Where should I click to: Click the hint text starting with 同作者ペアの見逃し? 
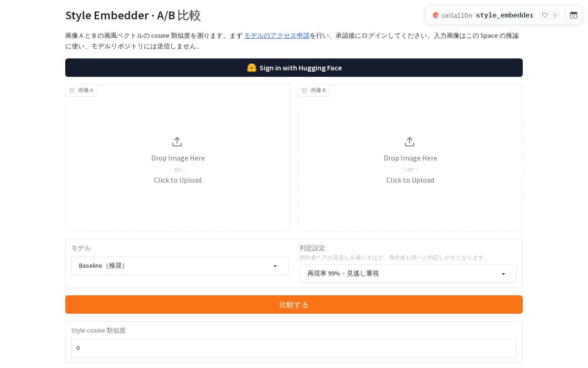[x=394, y=258]
